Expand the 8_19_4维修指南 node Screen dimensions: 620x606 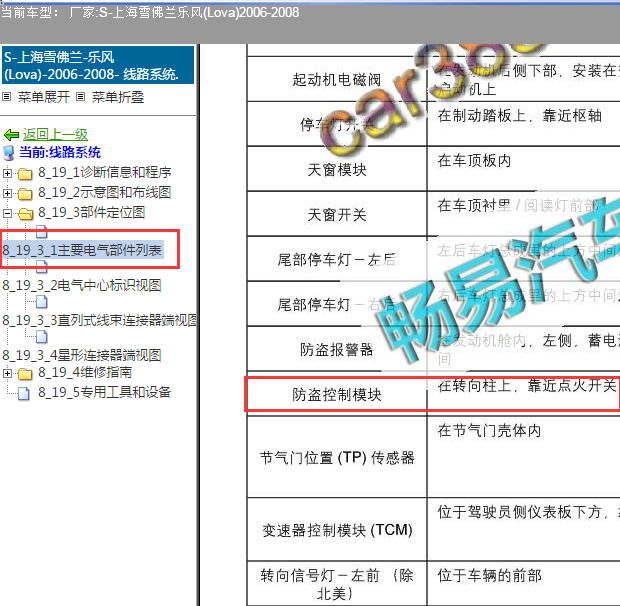tap(7, 373)
